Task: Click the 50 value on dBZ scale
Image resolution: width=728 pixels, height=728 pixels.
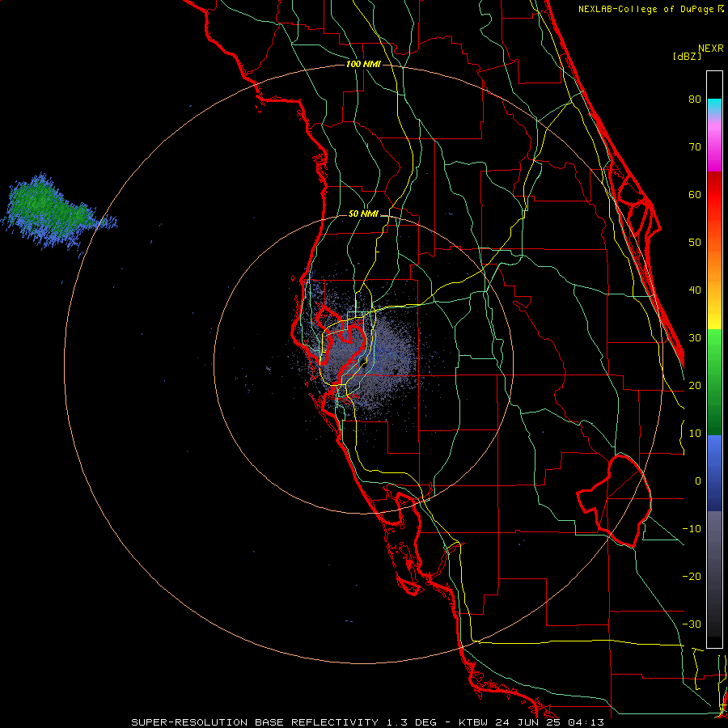Action: [x=695, y=243]
